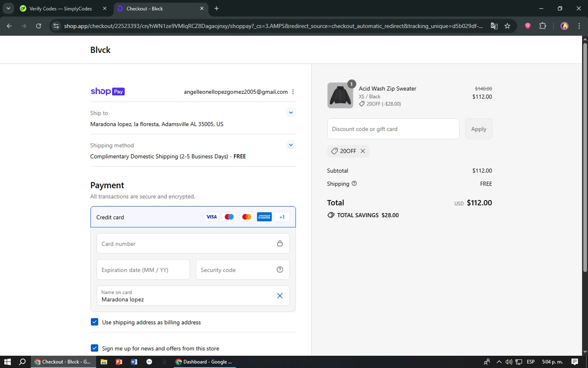Click the Expiration date field
Image resolution: width=588 pixels, height=368 pixels.
pyautogui.click(x=143, y=270)
